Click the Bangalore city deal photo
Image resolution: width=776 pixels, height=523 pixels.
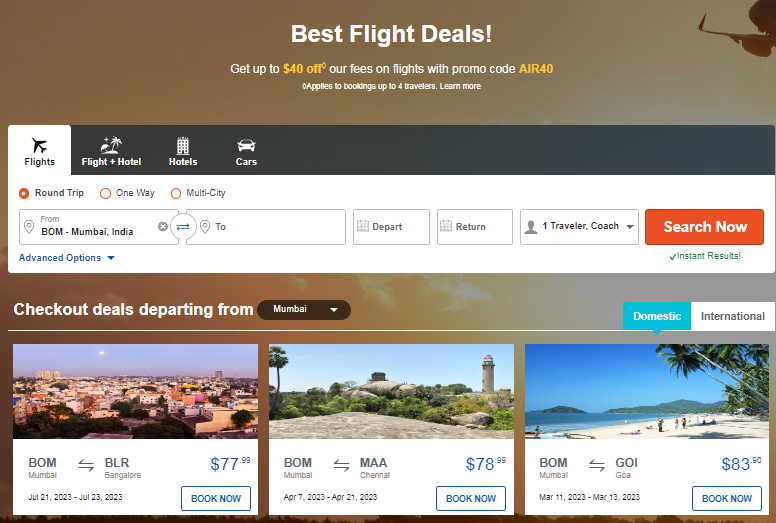(135, 391)
